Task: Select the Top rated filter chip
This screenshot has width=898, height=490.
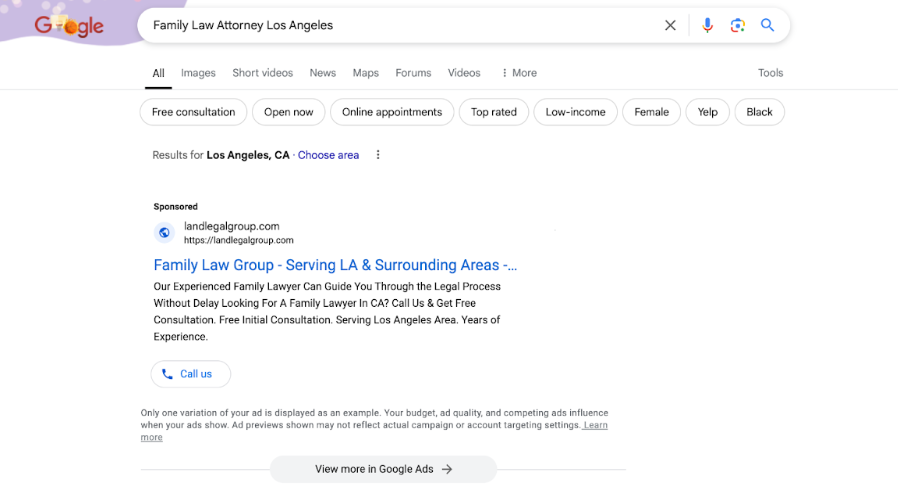Action: click(493, 112)
